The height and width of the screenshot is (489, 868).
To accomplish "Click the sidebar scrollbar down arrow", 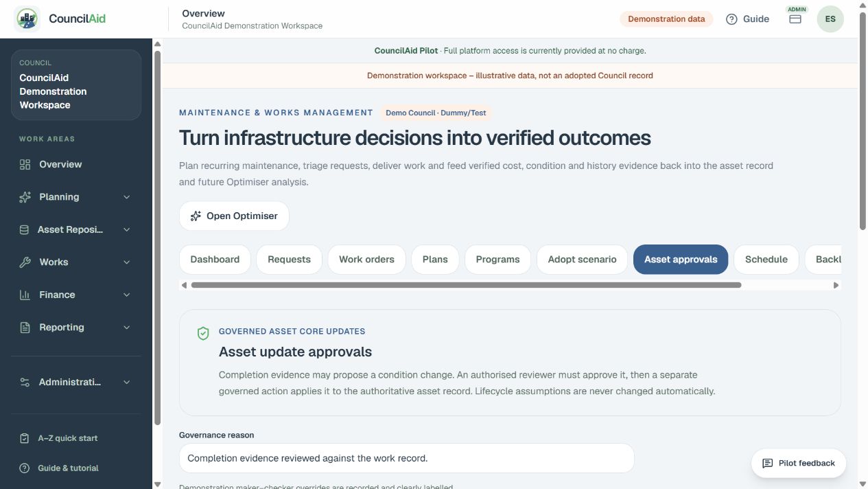I will 157,484.
